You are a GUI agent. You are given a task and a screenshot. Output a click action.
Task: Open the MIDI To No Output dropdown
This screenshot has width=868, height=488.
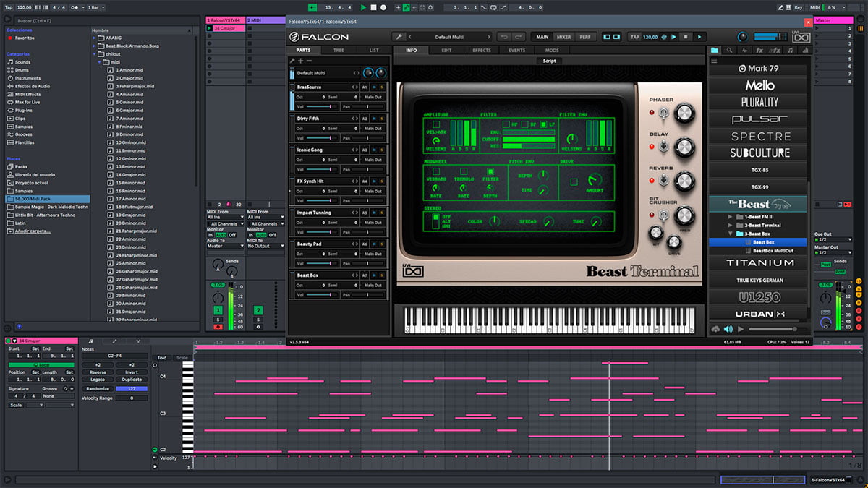(265, 246)
